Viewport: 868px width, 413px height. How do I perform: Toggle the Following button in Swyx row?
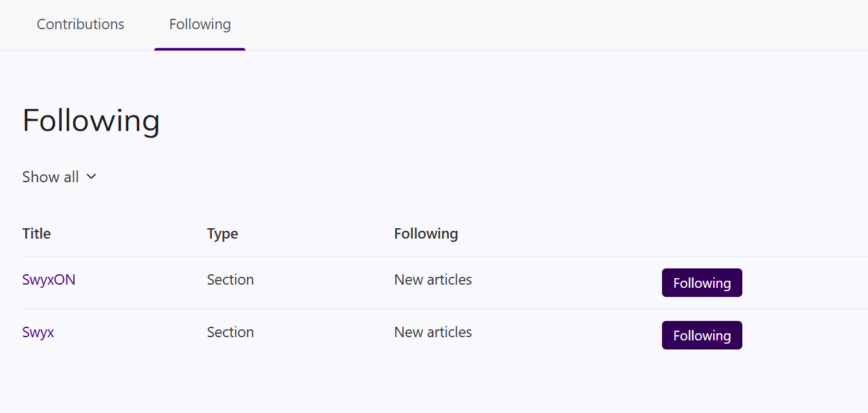[702, 336]
